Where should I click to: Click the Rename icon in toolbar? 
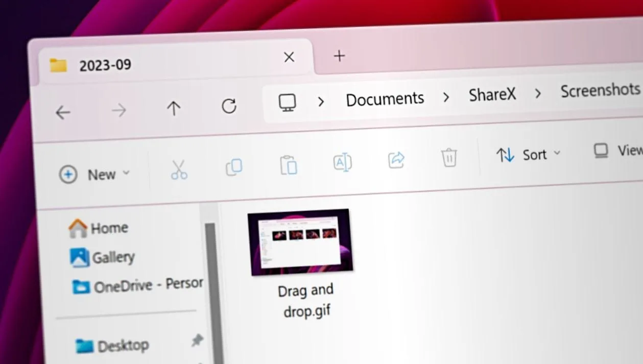point(343,162)
